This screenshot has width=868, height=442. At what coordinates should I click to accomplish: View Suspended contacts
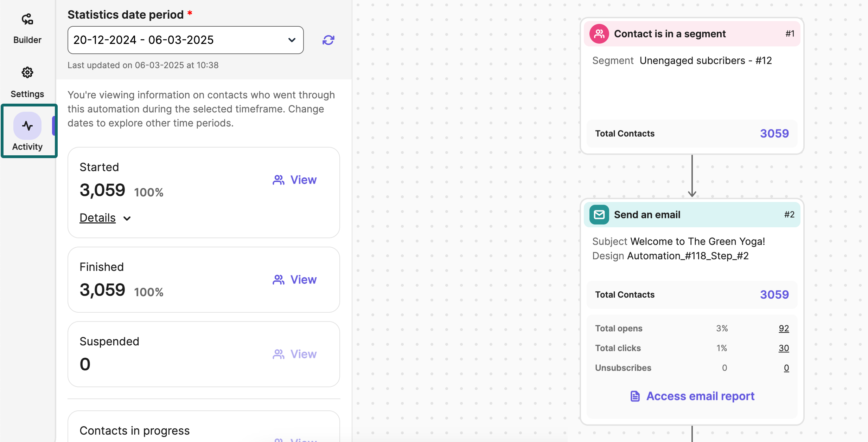coord(295,354)
